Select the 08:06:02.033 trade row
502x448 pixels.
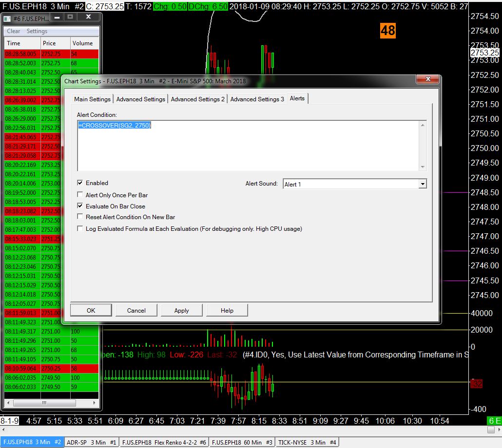tap(51, 387)
